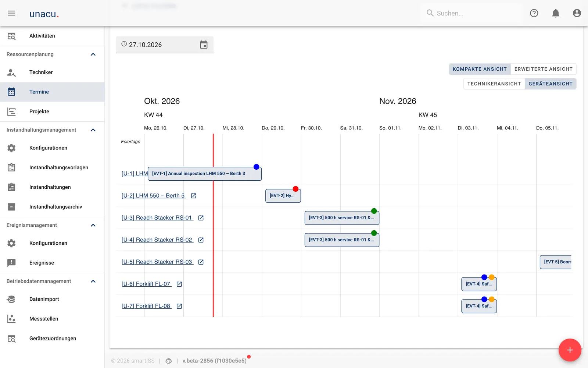
Task: Collapse the Ressourcenplanung section
Action: (93, 54)
